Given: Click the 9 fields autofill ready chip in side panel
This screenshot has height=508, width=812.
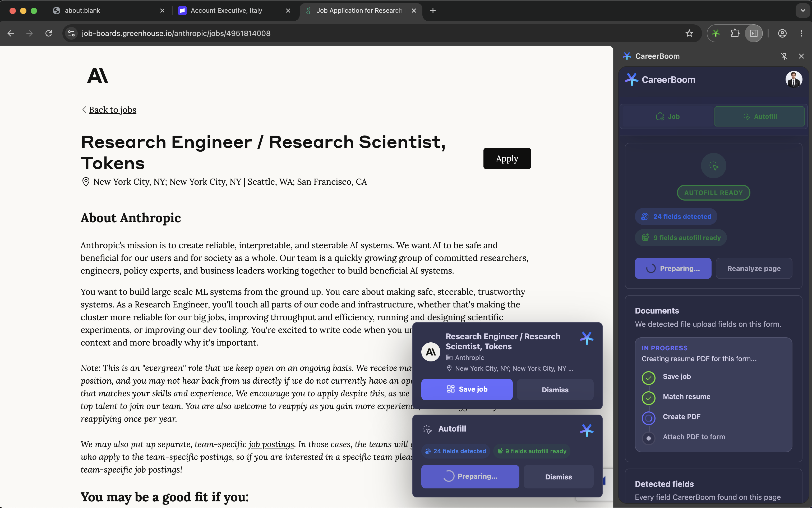Looking at the screenshot, I should tap(680, 238).
